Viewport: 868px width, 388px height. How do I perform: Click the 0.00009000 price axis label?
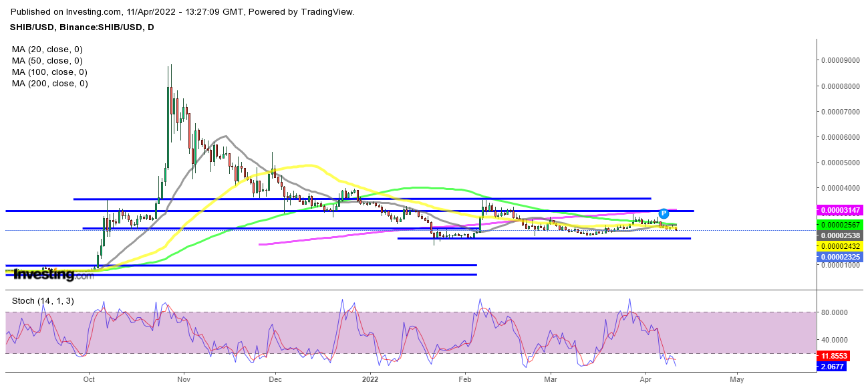pos(841,60)
